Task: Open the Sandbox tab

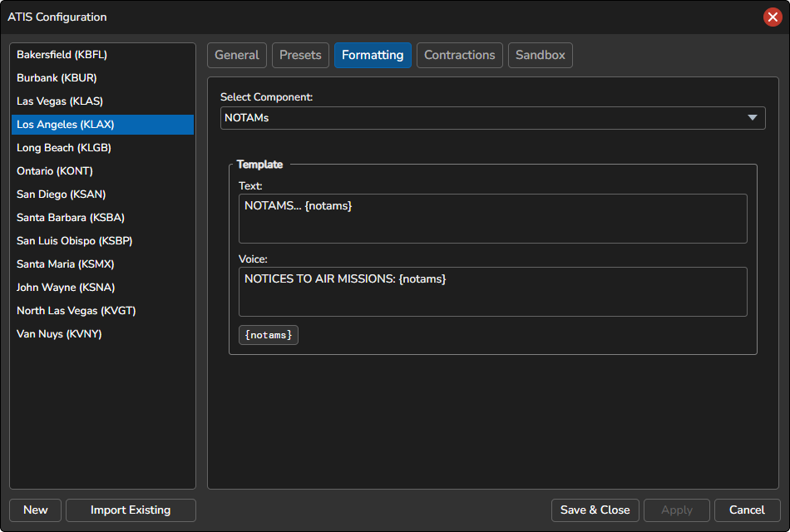Action: point(540,55)
